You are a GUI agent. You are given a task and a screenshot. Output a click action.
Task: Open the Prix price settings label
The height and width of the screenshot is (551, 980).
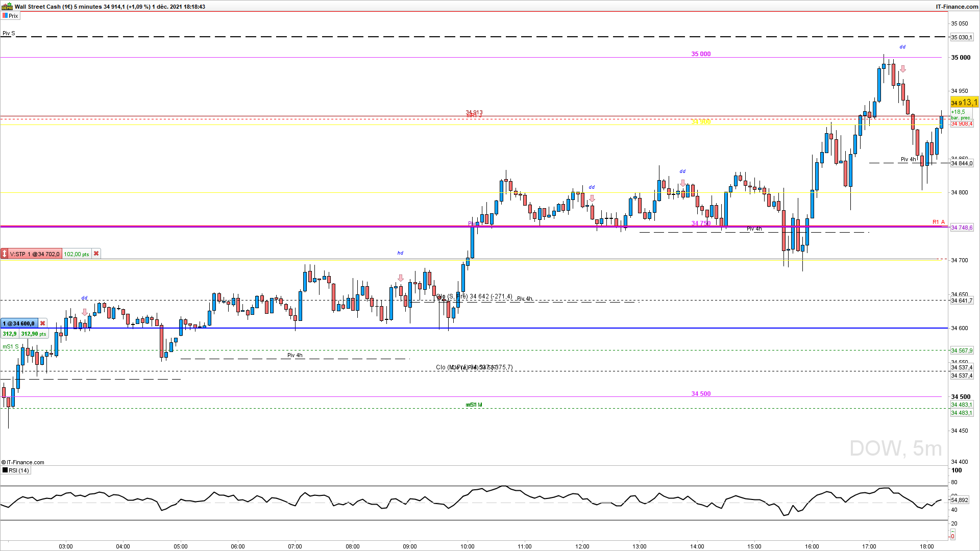[x=13, y=16]
